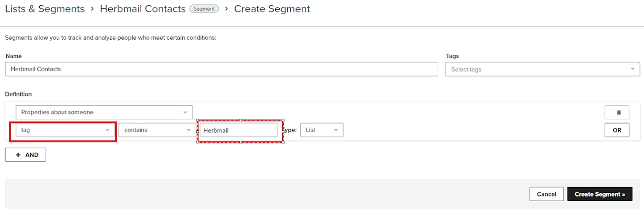Click the Definition section label
This screenshot has height=221, width=644.
coord(18,94)
